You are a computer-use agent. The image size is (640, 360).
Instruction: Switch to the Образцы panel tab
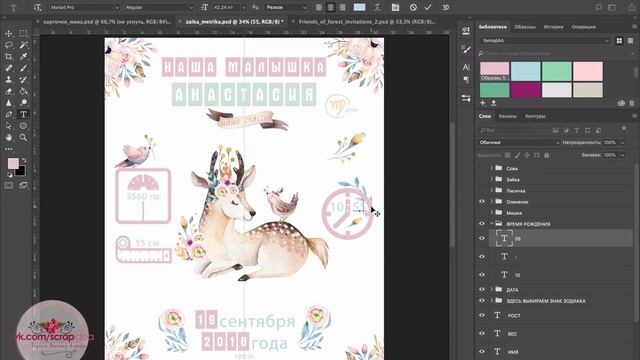tap(525, 27)
